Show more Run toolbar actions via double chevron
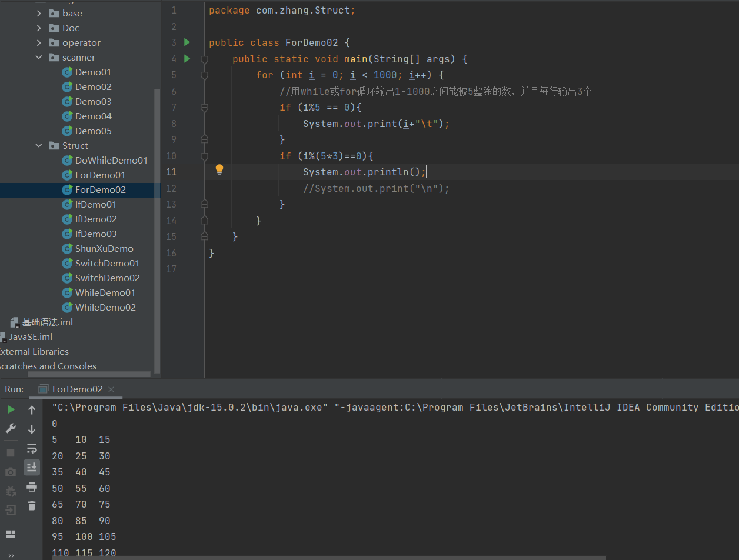 (11, 555)
